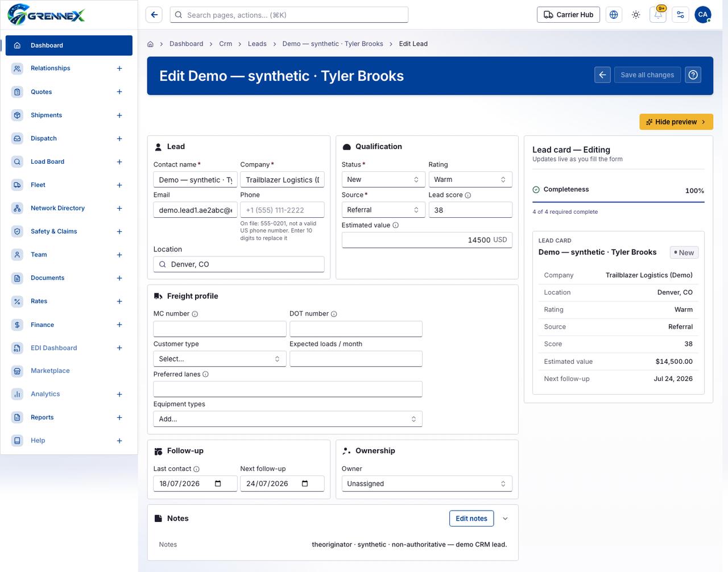Viewport: 728px width, 572px height.
Task: Click the info icon beside Last contact
Action: click(x=196, y=469)
